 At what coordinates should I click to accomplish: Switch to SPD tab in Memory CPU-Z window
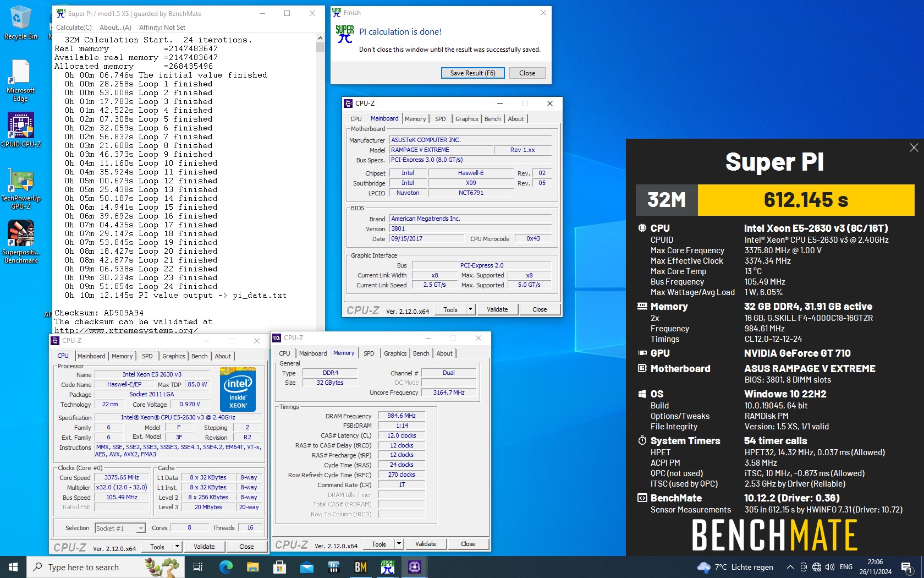[369, 353]
